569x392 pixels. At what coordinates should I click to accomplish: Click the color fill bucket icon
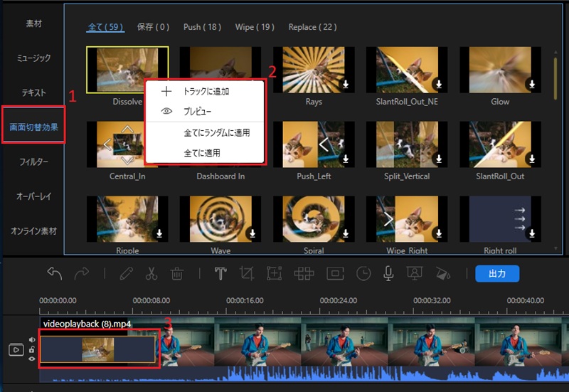[x=442, y=274]
